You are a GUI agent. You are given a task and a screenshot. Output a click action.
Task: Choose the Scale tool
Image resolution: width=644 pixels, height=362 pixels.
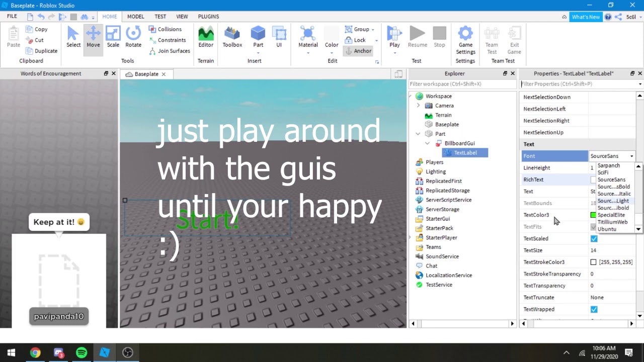pos(113,37)
